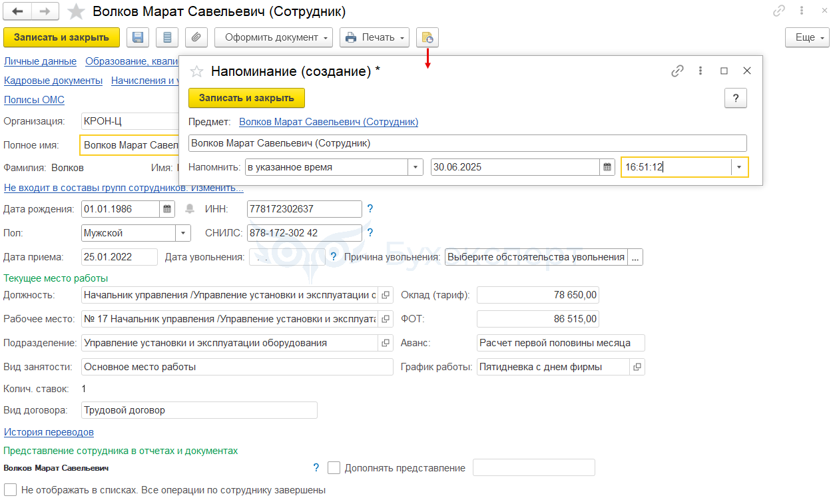Mark employee card as favorite star
Viewport: 833px width, 504px height.
(x=77, y=12)
